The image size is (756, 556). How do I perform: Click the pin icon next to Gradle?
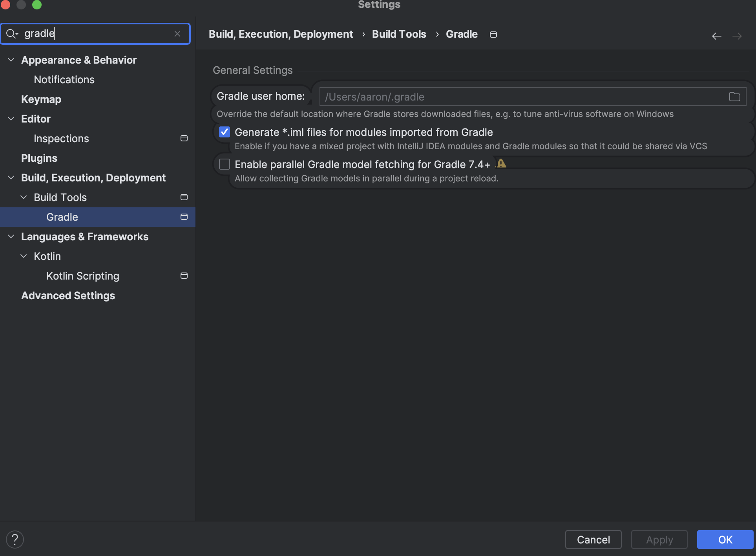point(184,217)
